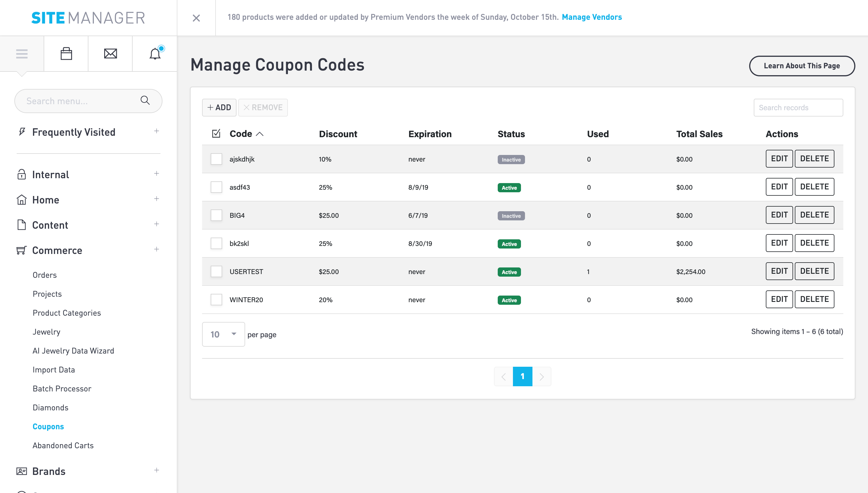Open the notifications bell icon
868x493 pixels.
pos(155,53)
